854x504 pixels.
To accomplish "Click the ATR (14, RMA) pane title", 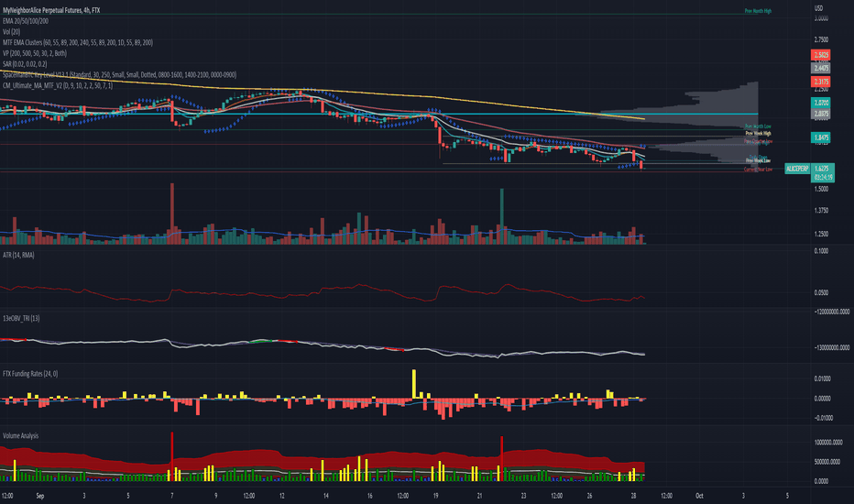I will [18, 255].
